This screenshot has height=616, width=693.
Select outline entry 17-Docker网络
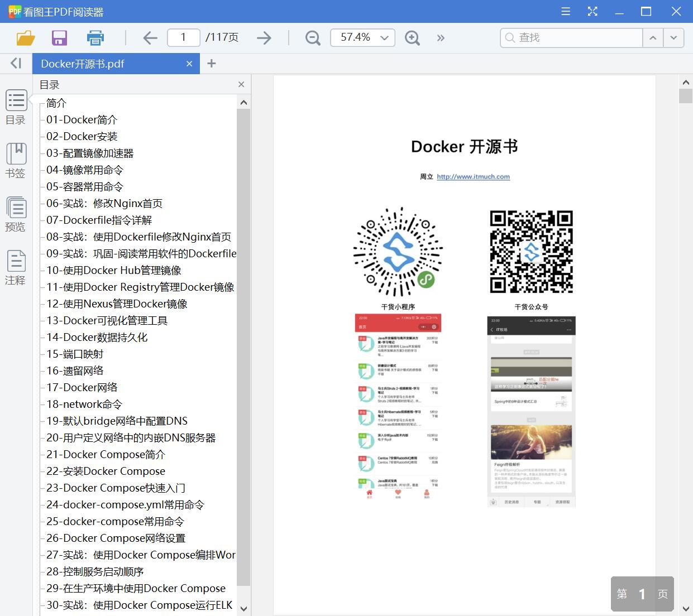point(82,388)
